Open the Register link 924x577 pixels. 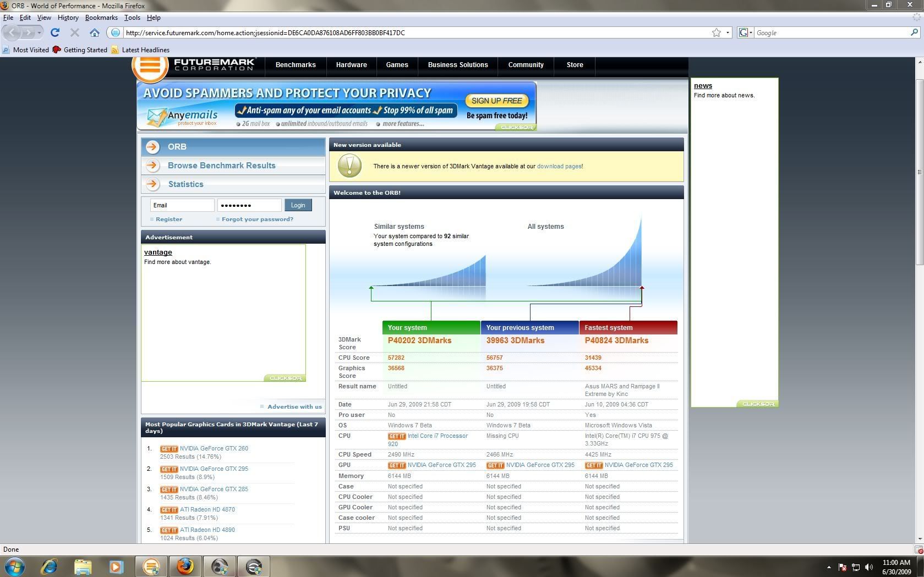[x=169, y=219]
